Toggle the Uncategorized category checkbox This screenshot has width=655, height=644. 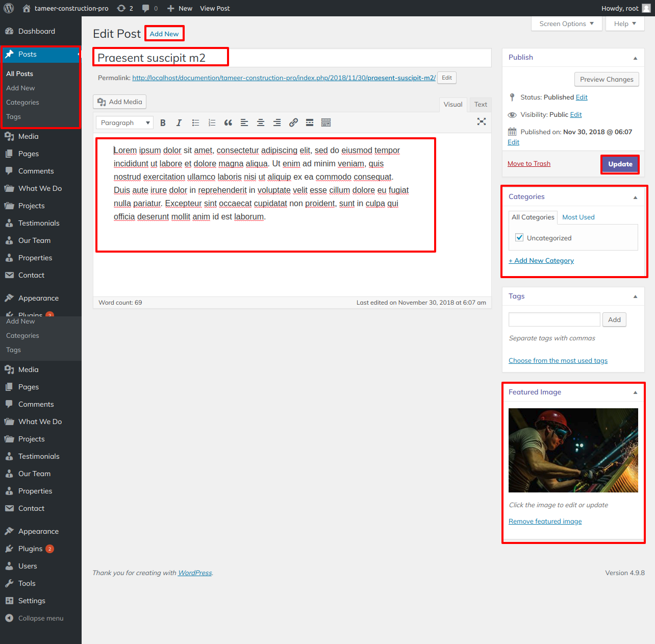pyautogui.click(x=519, y=237)
